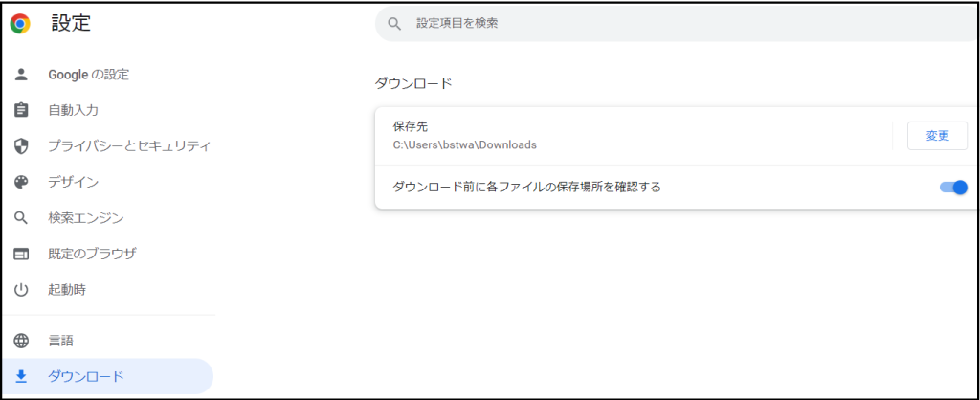Click the magnifier icon beside 検索エンジン
The height and width of the screenshot is (400, 980).
pyautogui.click(x=21, y=218)
